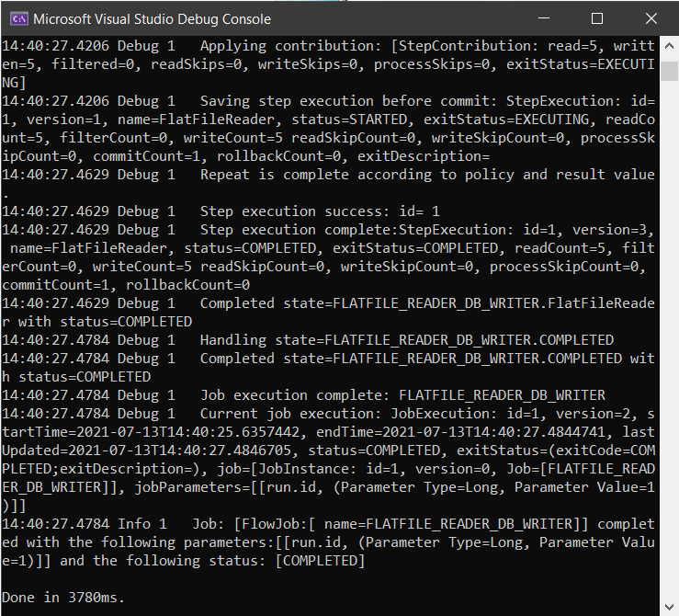
Task: Click the scrollbar up arrow
Action: [x=669, y=45]
